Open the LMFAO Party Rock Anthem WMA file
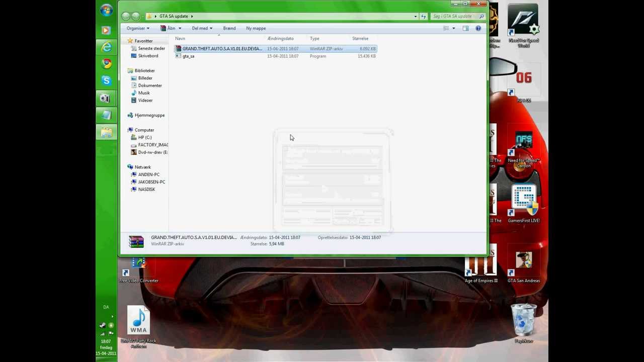This screenshot has height=362, width=644. (138, 327)
